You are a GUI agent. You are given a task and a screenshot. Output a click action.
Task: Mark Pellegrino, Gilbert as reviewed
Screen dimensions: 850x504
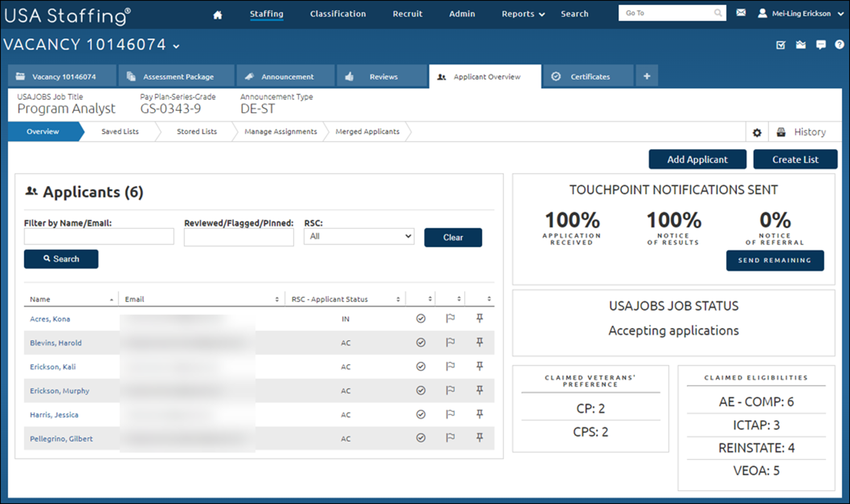pos(421,438)
